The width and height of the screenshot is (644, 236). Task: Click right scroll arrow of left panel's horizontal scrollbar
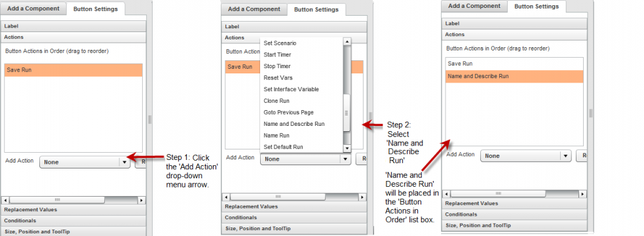pos(142,200)
